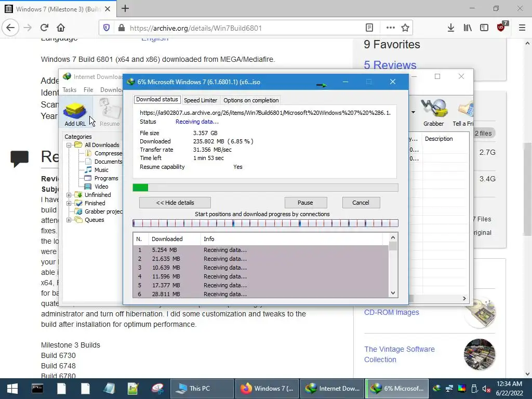532x399 pixels.
Task: Toggle reader view in the address bar
Action: pyautogui.click(x=369, y=28)
